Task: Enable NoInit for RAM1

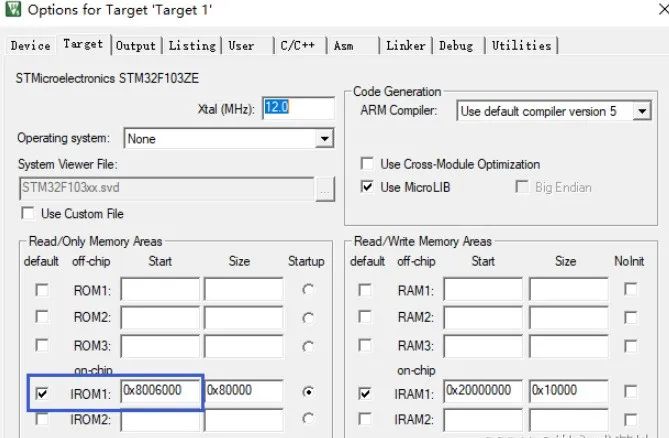Action: (631, 289)
